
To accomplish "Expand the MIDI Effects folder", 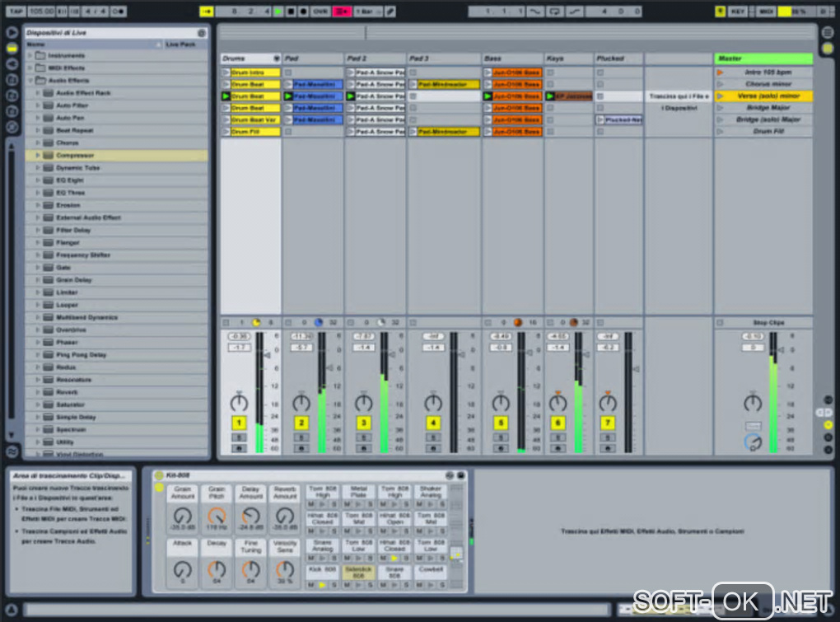I will (30, 68).
